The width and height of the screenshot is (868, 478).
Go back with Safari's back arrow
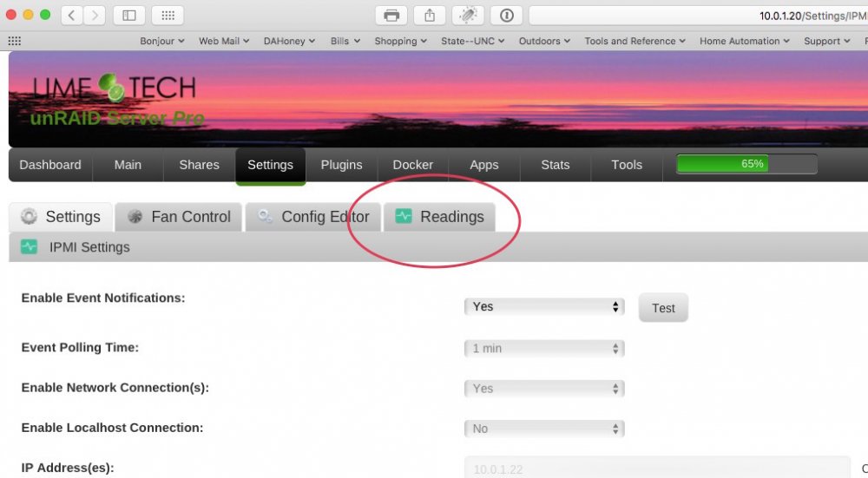[72, 16]
